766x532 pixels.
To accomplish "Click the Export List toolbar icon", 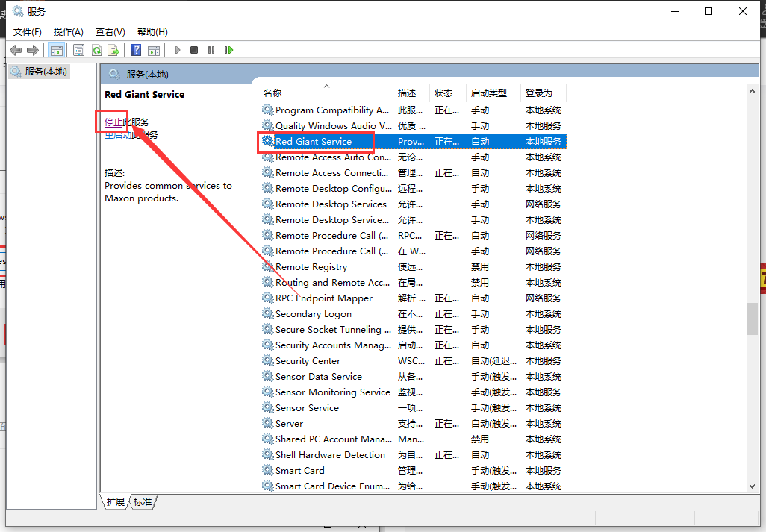I will point(113,50).
